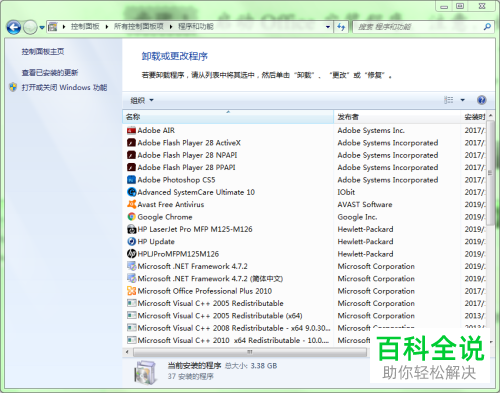Click 所有控制面板项 breadcrumb
Screen dimensions: 500x393
pos(139,27)
